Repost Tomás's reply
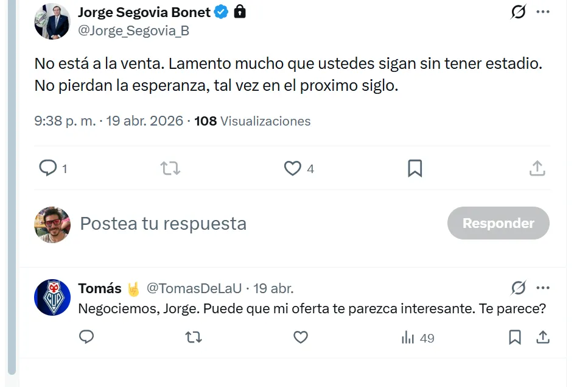 pos(193,337)
